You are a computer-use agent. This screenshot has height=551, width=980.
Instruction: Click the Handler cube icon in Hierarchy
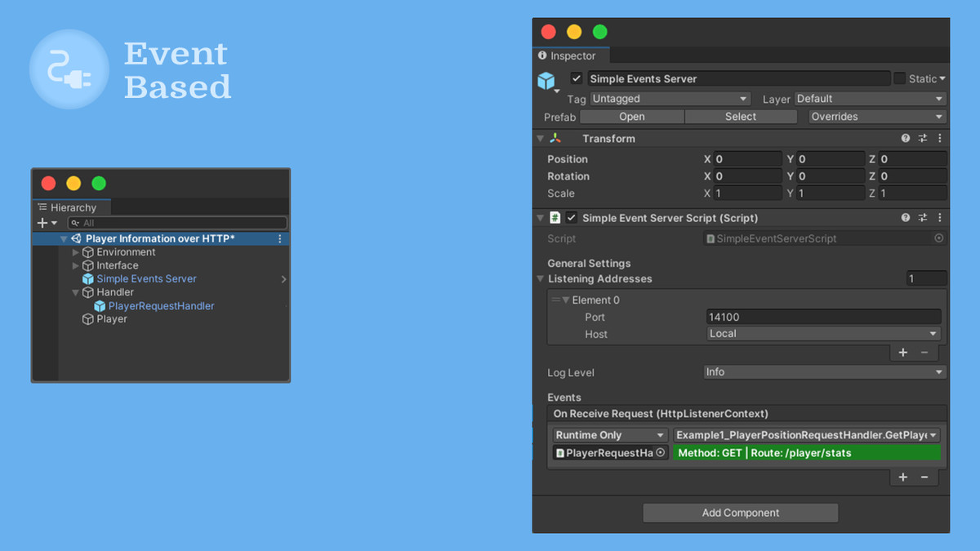pos(88,292)
